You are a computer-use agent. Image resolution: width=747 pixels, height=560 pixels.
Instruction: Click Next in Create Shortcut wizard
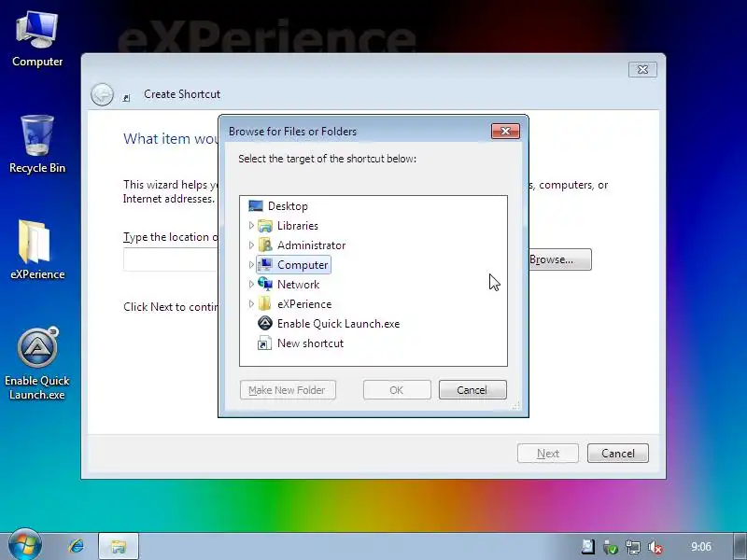pos(548,454)
